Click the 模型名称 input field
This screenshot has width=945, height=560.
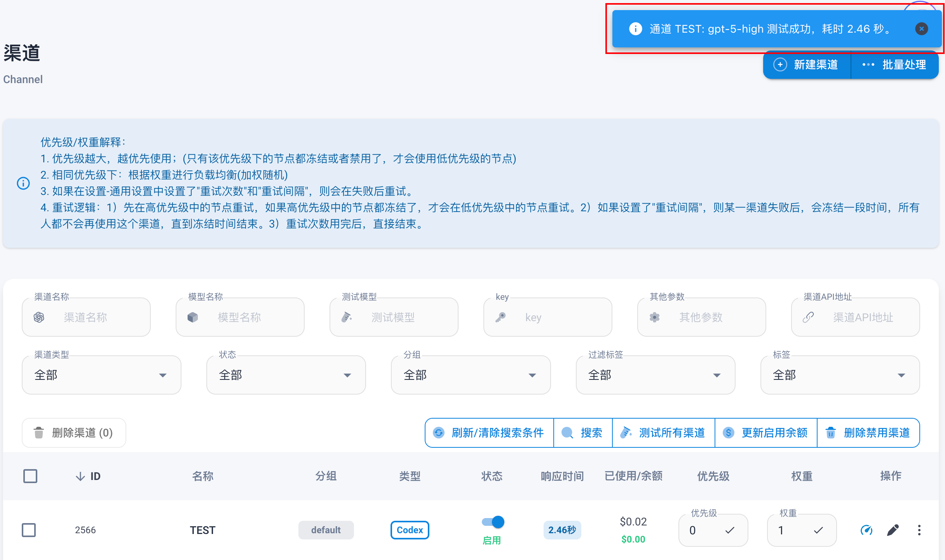point(240,317)
